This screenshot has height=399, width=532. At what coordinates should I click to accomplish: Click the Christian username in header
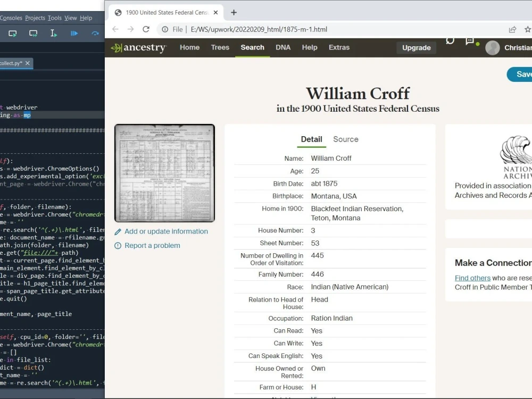point(518,47)
